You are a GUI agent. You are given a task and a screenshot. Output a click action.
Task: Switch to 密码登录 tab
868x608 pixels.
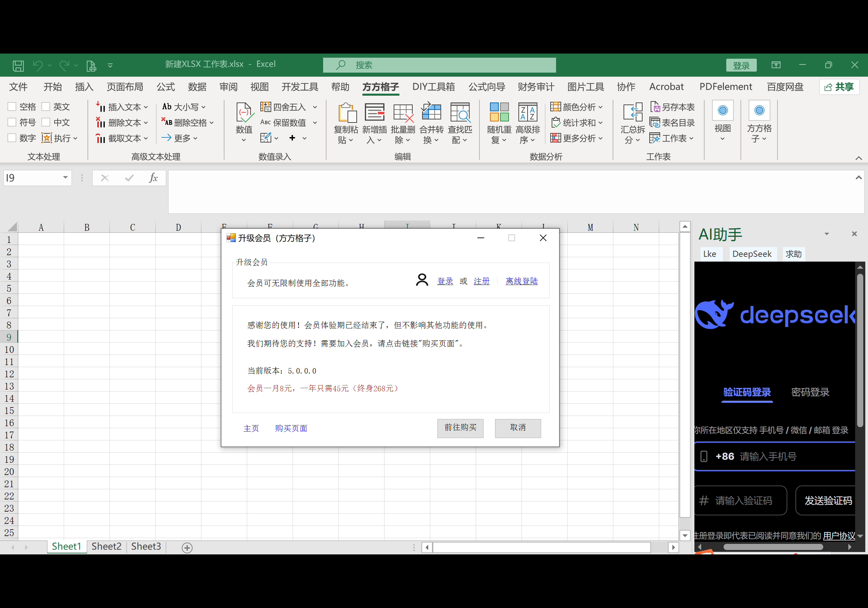tap(810, 392)
